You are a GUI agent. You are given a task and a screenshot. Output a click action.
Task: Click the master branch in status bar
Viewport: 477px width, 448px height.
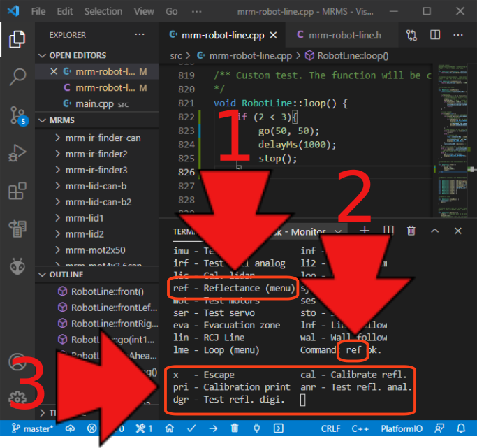pos(34,428)
